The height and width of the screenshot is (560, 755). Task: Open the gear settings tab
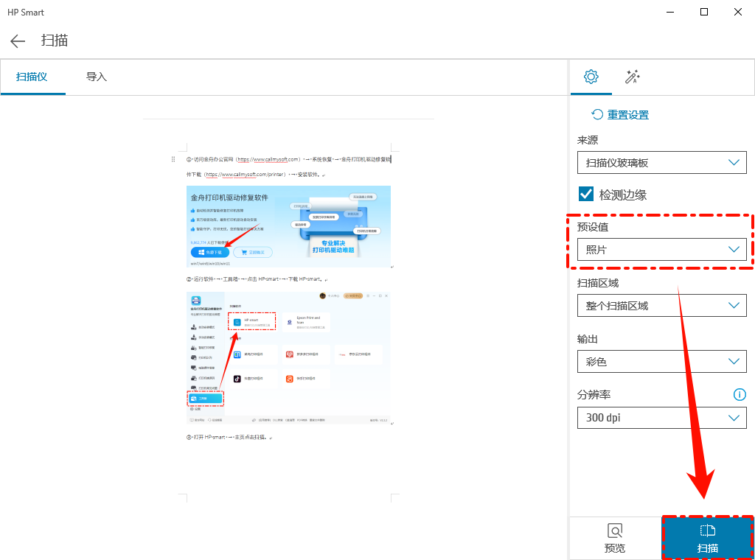(591, 77)
